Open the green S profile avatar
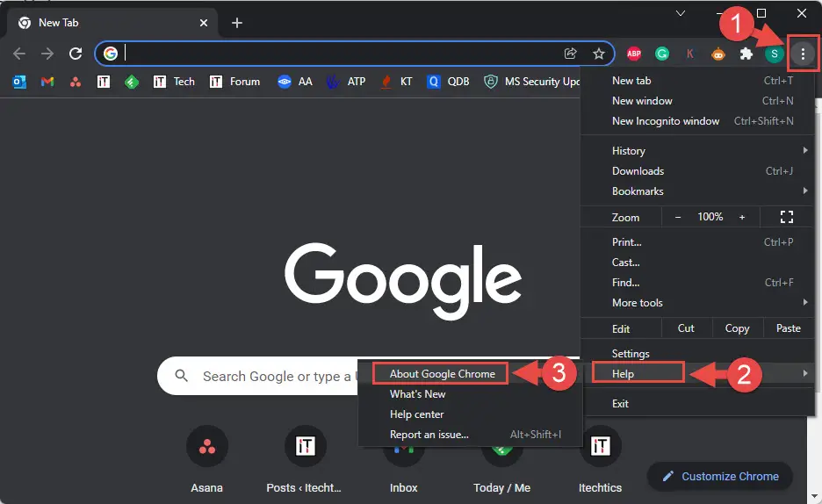The image size is (822, 504). click(775, 54)
